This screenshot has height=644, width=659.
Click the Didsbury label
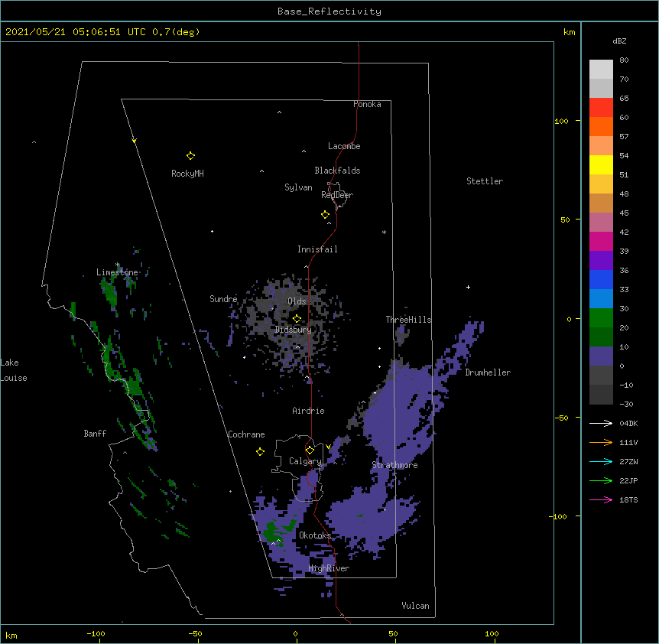pyautogui.click(x=294, y=330)
